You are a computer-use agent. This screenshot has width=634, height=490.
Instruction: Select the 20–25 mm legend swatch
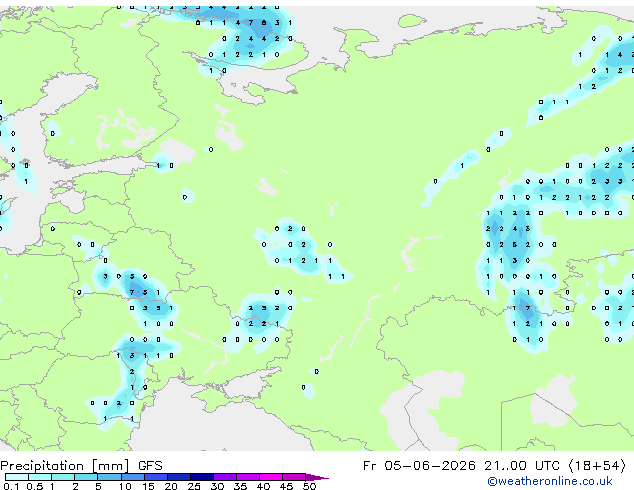click(179, 477)
